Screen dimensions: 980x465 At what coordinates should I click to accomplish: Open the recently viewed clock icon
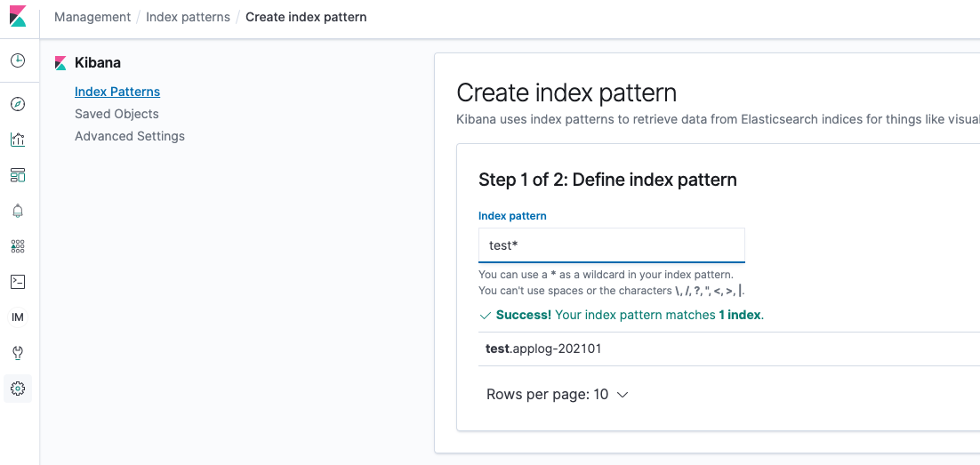pos(18,61)
